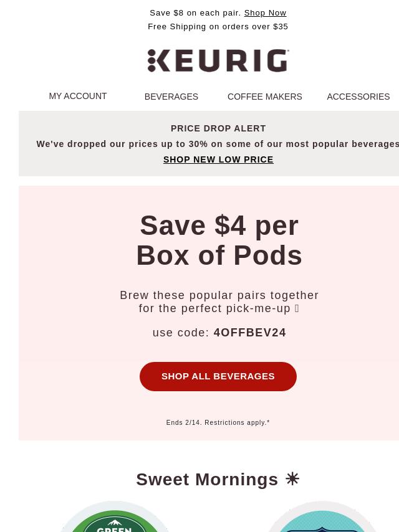Click the dropped prices up to 30% text
The width and height of the screenshot is (399, 532).
(218, 144)
